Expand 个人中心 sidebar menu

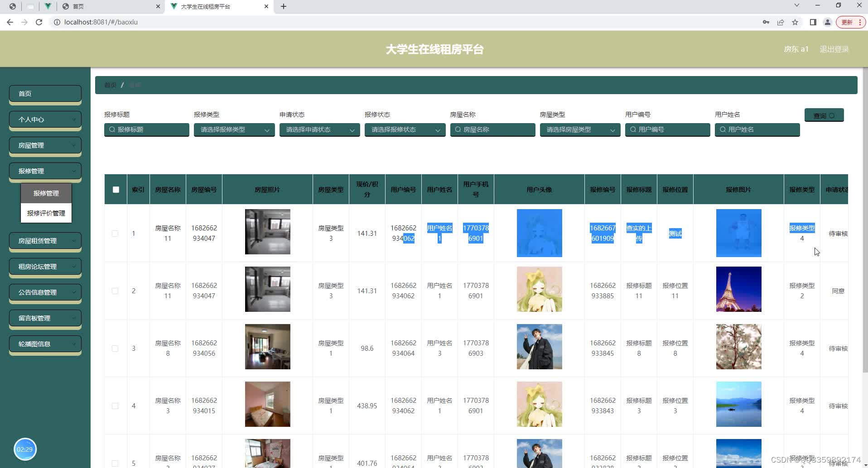[x=45, y=119]
